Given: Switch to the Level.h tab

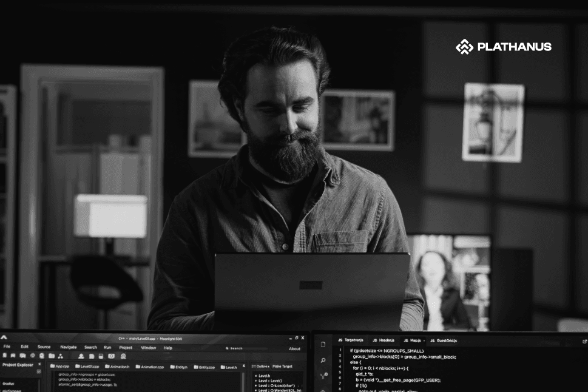Looking at the screenshot, I should tap(229, 367).
